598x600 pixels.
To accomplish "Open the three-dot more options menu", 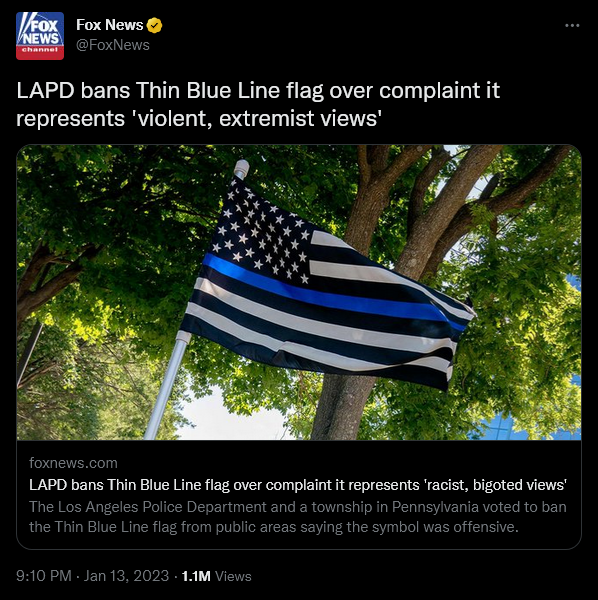I will click(x=572, y=25).
